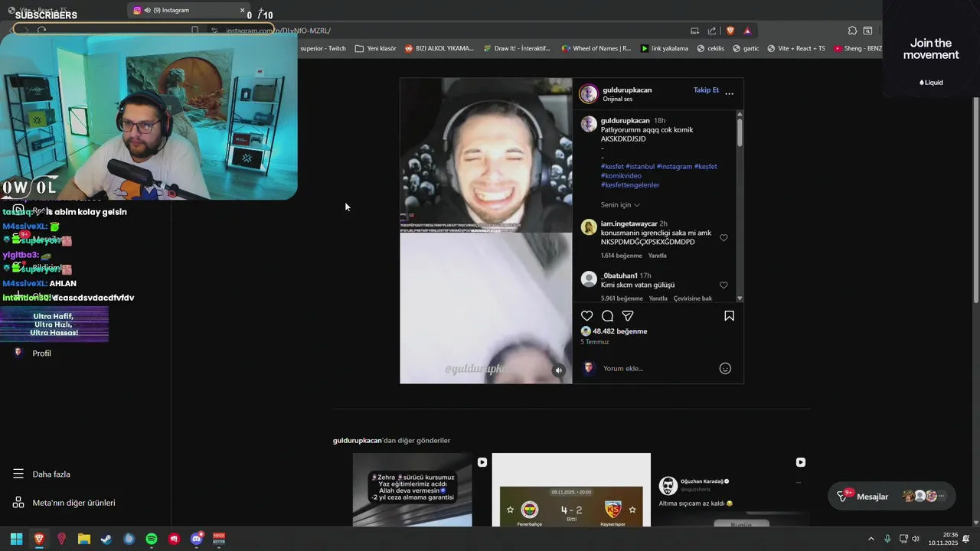Open the Windows Start menu
Screen dimensions: 980x551
point(16,539)
